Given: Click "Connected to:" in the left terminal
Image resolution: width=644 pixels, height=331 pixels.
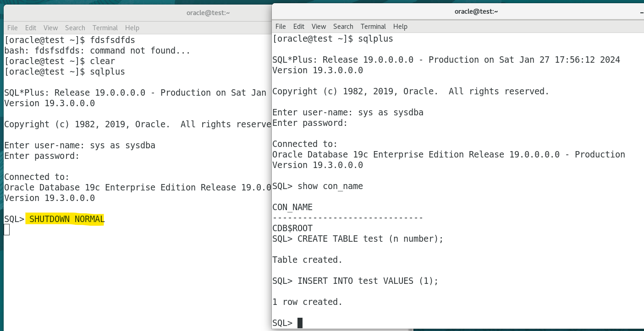Looking at the screenshot, I should [x=37, y=177].
